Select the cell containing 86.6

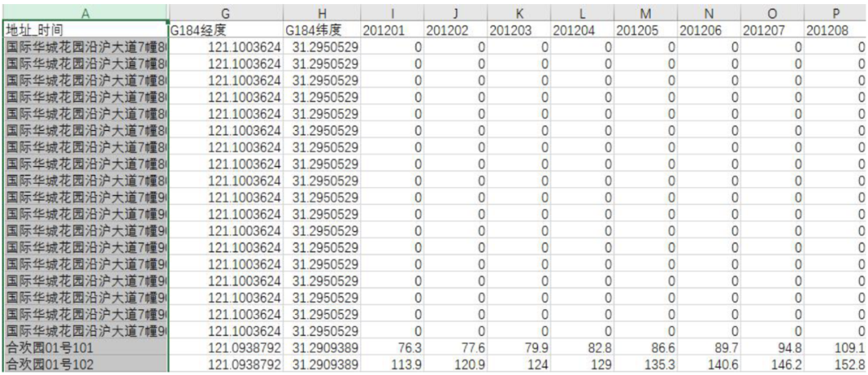pyautogui.click(x=645, y=348)
